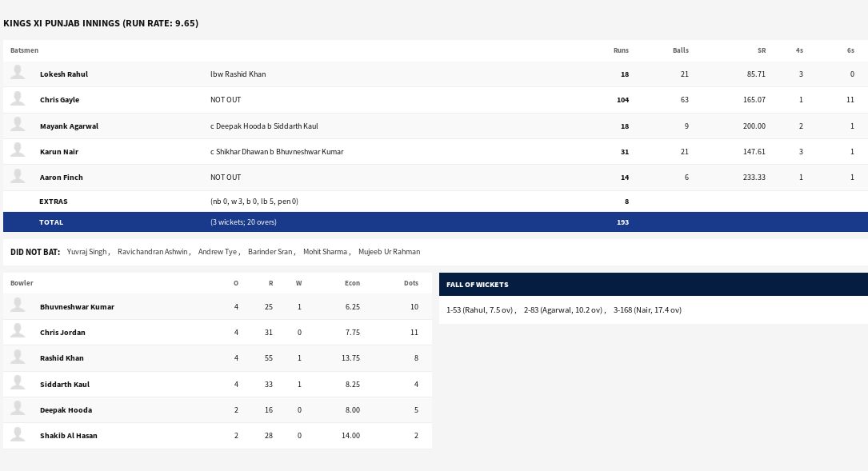The height and width of the screenshot is (471, 868).
Task: Click 'lbw Rashid Khan' dismissal text
Action: click(x=238, y=74)
